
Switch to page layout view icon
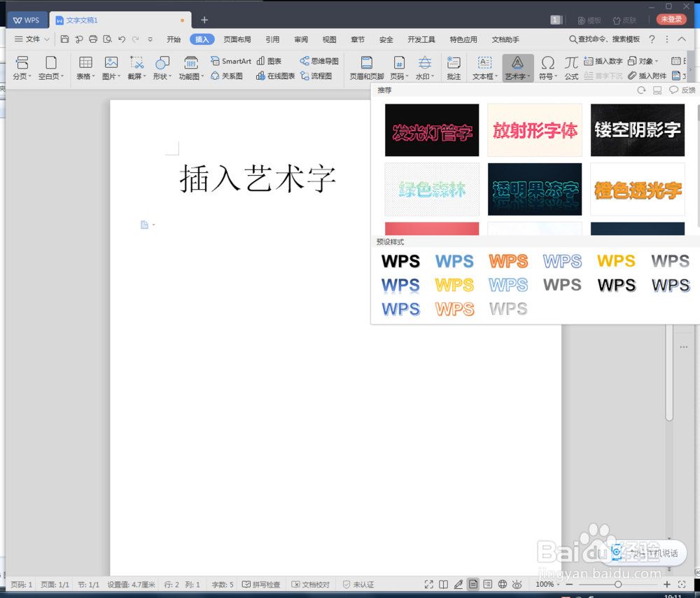tap(473, 584)
